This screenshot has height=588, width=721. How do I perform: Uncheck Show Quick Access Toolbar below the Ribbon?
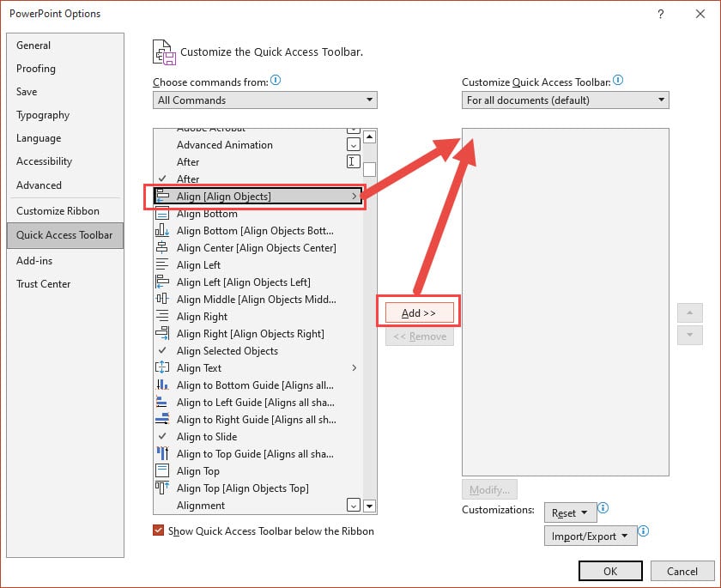(x=157, y=531)
